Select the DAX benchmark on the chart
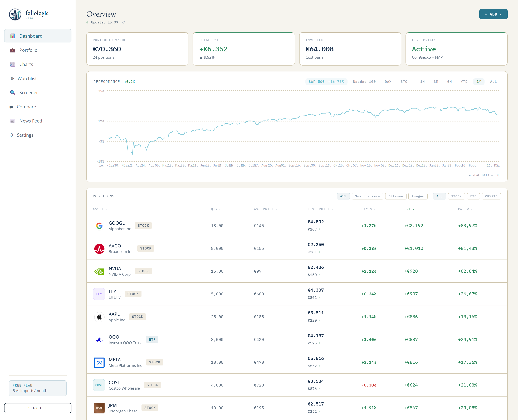This screenshot has height=420, width=518. tap(388, 81)
